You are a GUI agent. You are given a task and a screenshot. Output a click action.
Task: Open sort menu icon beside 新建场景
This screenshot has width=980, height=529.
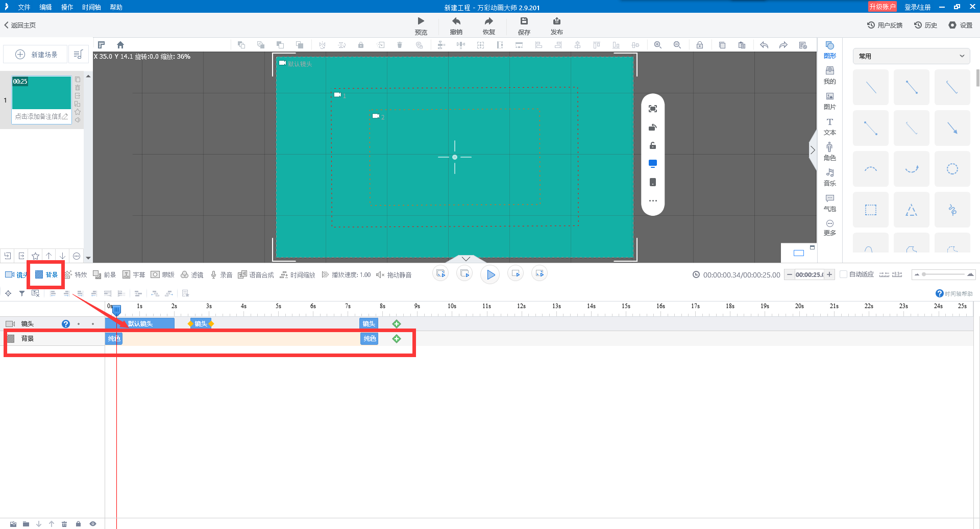pyautogui.click(x=78, y=54)
